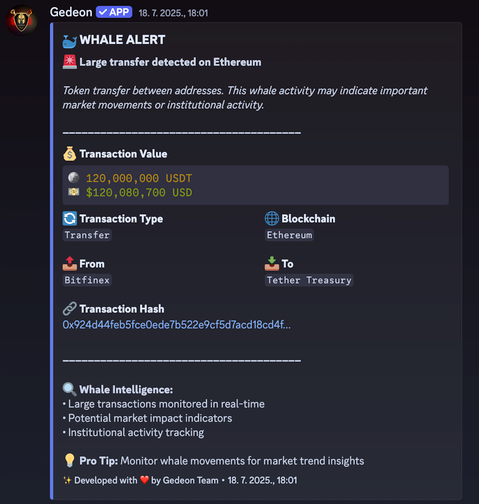Click the blue refresh Transaction Type icon

click(70, 219)
